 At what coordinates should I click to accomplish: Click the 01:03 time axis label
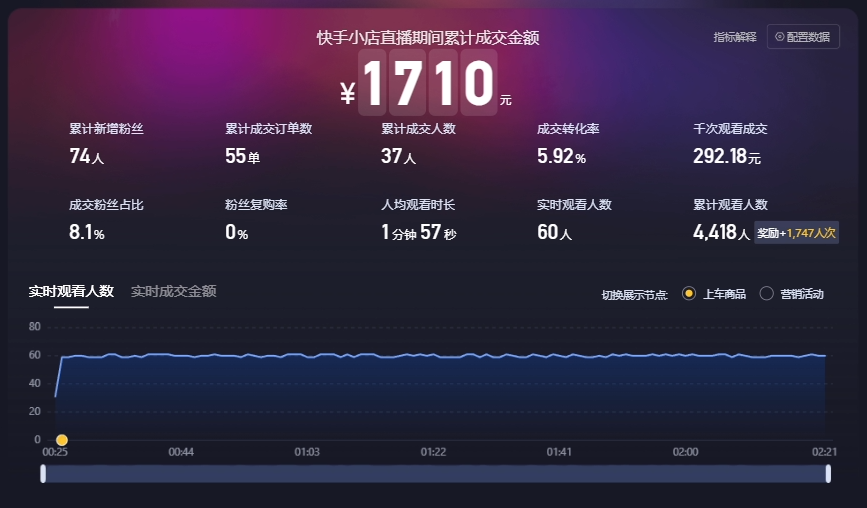(x=307, y=452)
